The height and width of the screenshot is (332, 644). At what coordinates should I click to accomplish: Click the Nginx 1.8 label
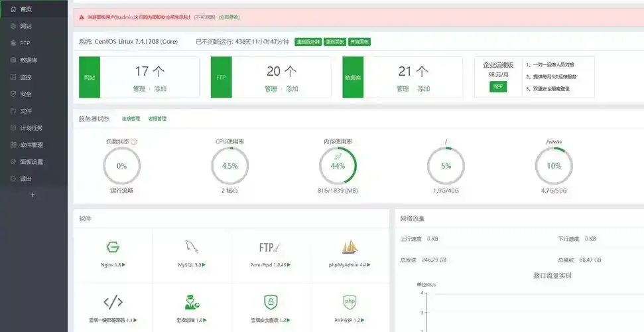[x=113, y=265]
